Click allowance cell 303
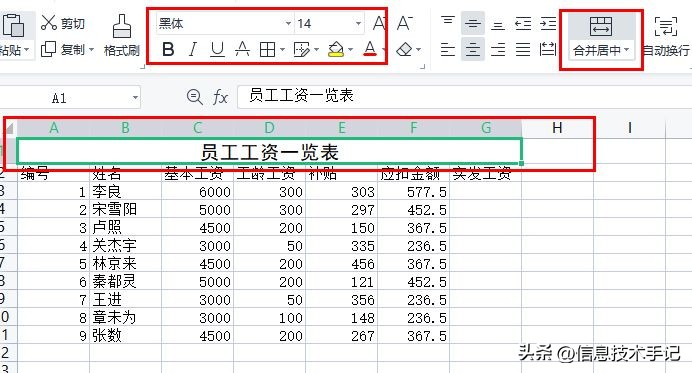Screen dimensions: 692x373 (341, 191)
